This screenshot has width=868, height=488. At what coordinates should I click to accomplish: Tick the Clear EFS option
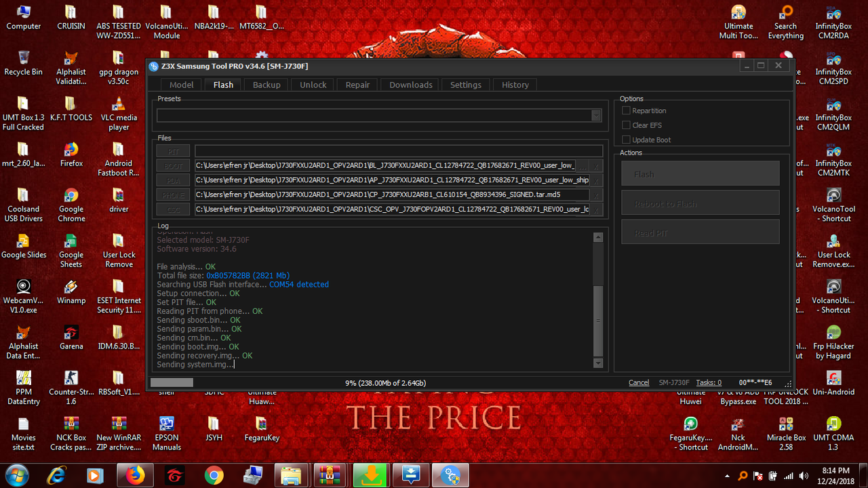(627, 125)
